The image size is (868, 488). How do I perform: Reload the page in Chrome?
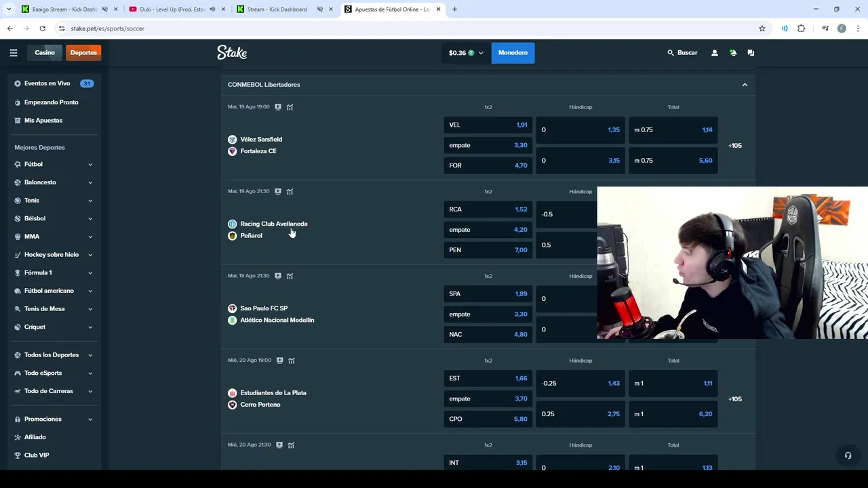click(42, 28)
